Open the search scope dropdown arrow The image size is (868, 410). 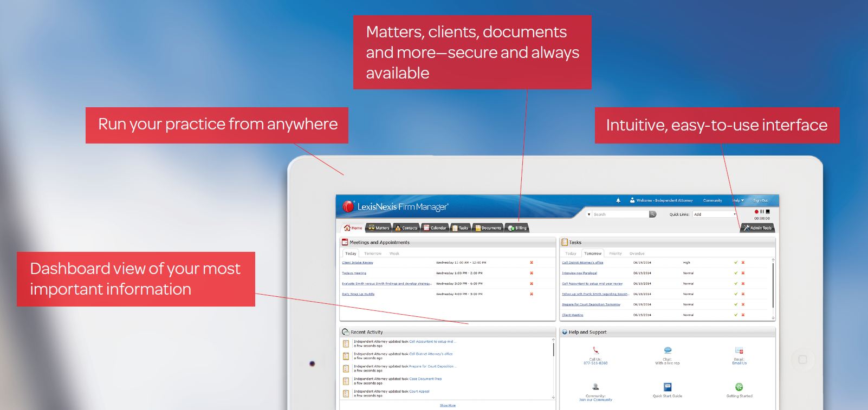click(589, 214)
